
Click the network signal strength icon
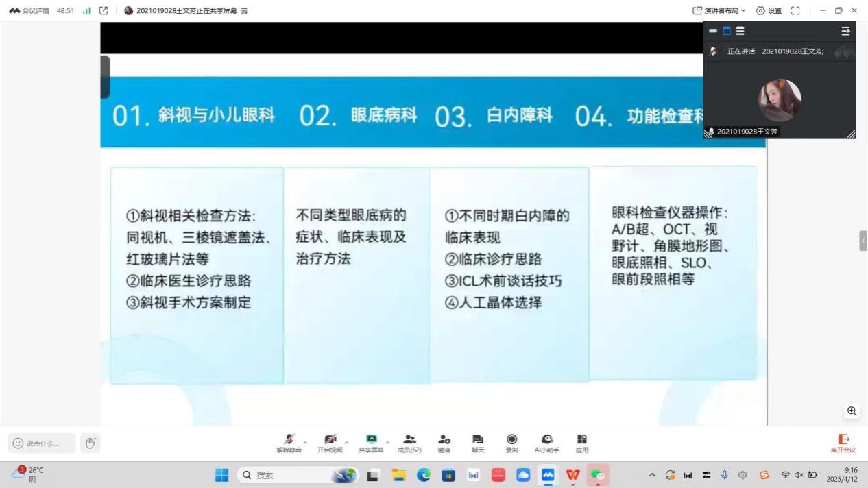coord(86,10)
